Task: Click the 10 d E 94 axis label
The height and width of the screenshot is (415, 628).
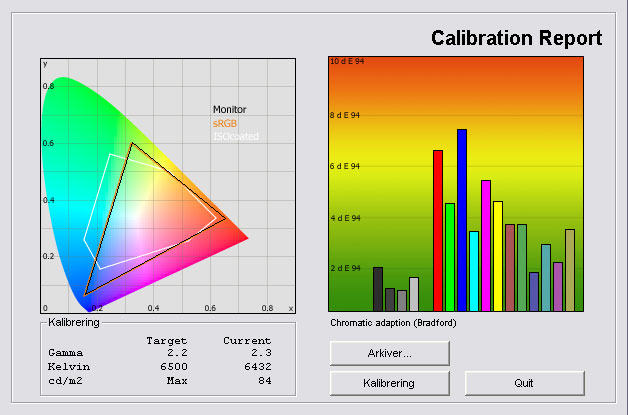Action: [x=347, y=61]
